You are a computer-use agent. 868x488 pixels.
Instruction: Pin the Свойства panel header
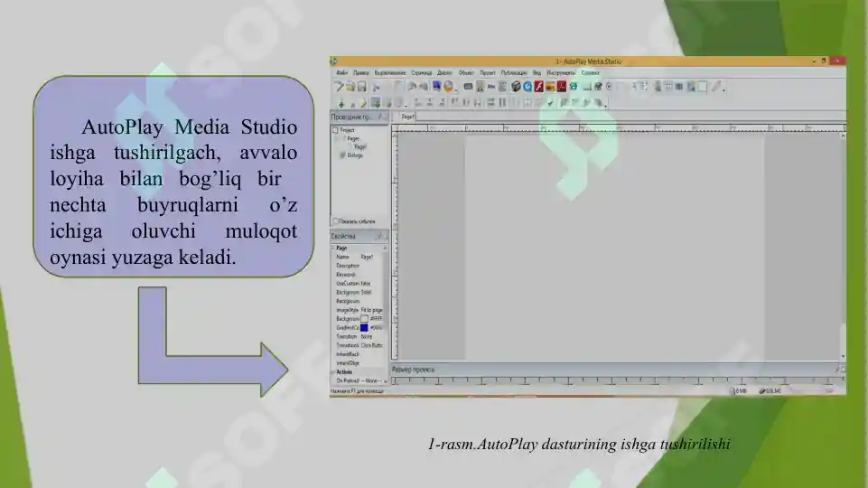[x=379, y=237]
